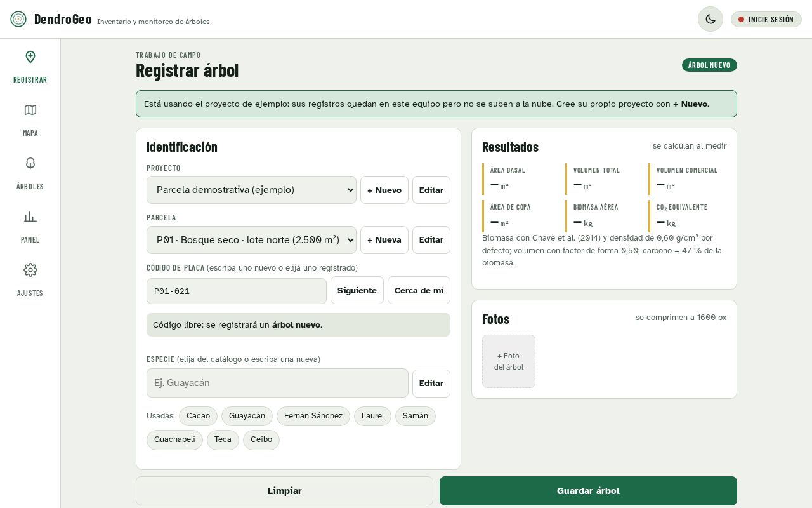
Task: Click 'se calculan al medir' note
Action: tap(690, 146)
